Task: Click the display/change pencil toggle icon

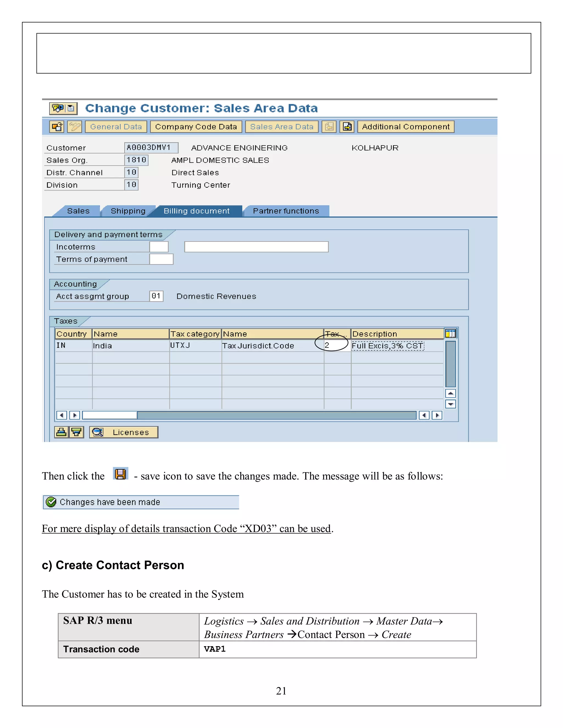Action: 74,127
